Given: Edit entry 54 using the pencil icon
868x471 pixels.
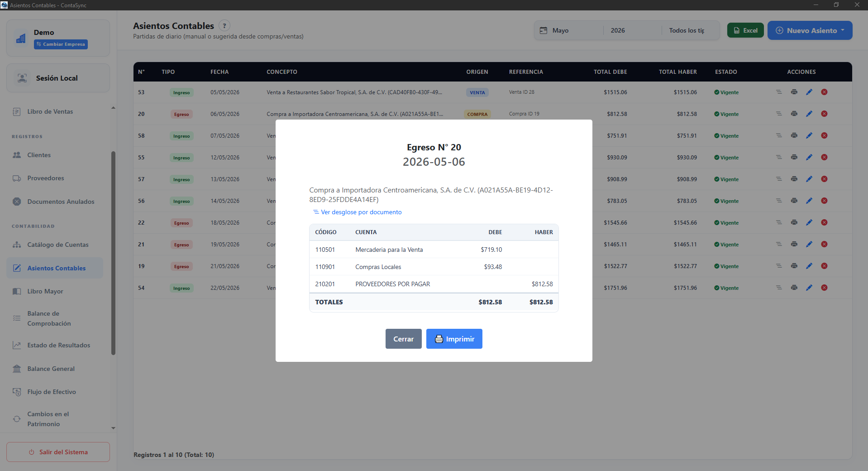Looking at the screenshot, I should point(809,288).
